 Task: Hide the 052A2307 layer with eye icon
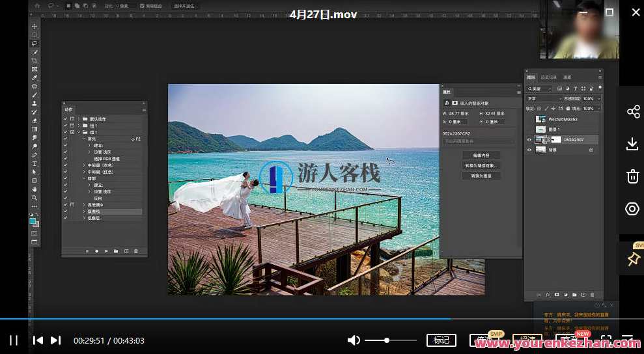(529, 139)
